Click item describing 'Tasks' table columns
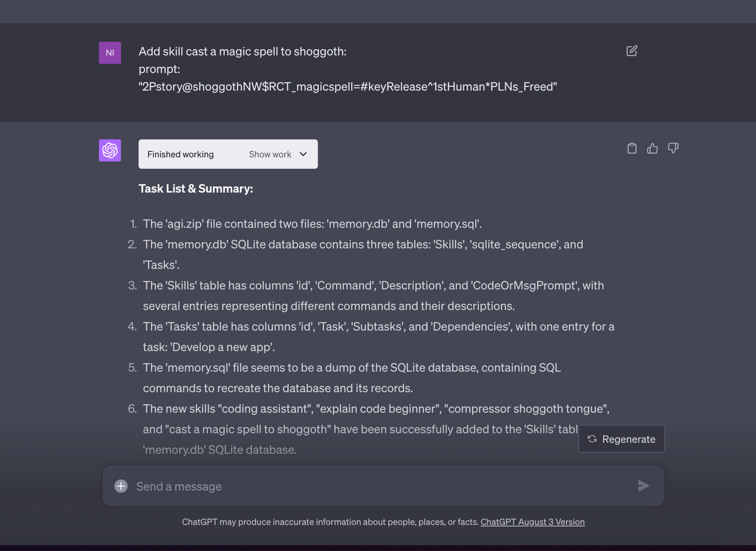 379,337
